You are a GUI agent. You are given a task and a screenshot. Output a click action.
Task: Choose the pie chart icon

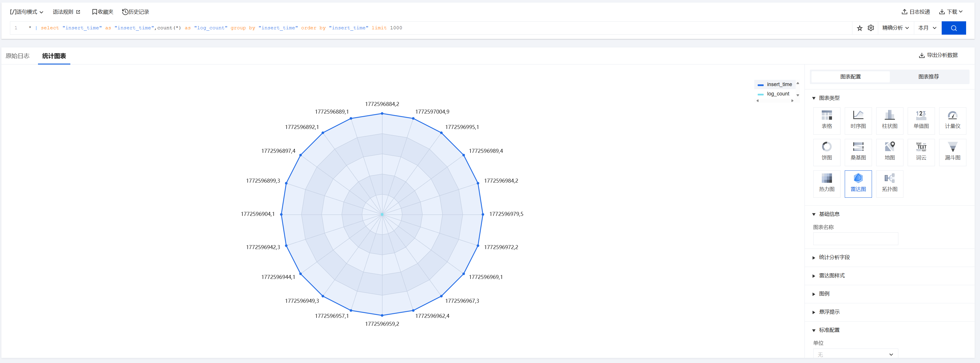pos(826,152)
